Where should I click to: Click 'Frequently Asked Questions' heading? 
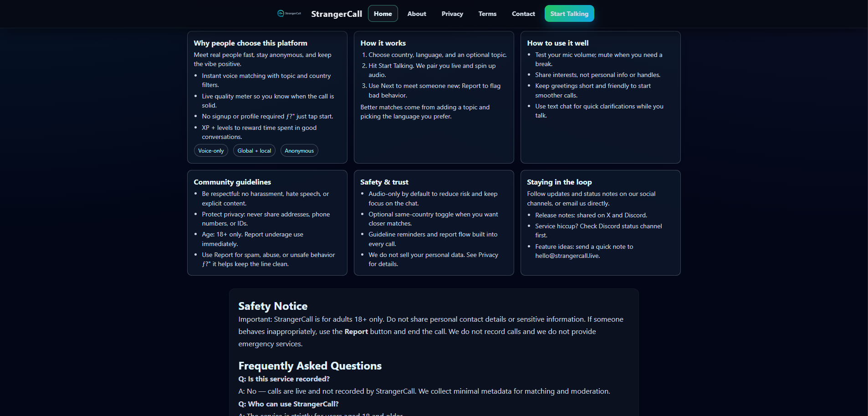tap(310, 366)
